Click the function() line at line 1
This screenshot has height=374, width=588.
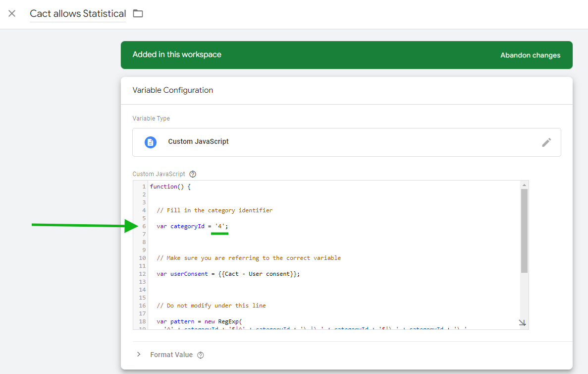(x=170, y=187)
